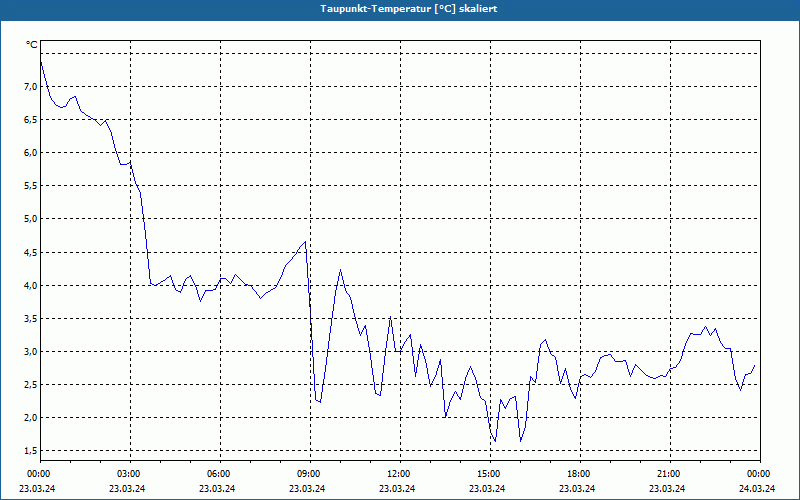
Task: Click the chart title 'Taupunkt-Temperatur [°C] skaliert'
Action: click(409, 9)
